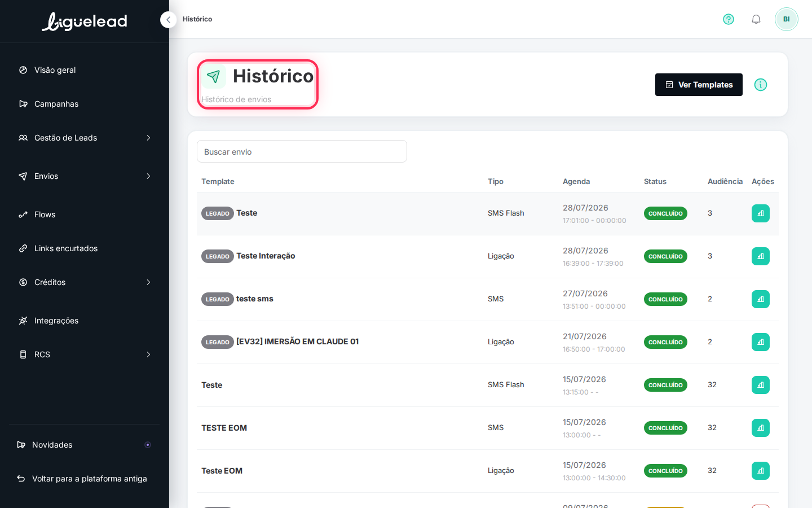
Task: Expand the Gestão de Leads submenu
Action: pos(148,138)
